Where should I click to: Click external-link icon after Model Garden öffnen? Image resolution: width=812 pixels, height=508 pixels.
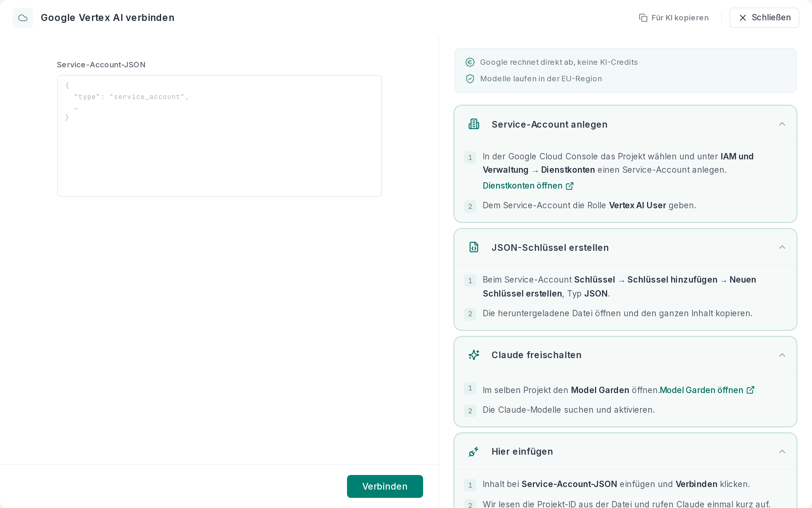[x=750, y=390]
